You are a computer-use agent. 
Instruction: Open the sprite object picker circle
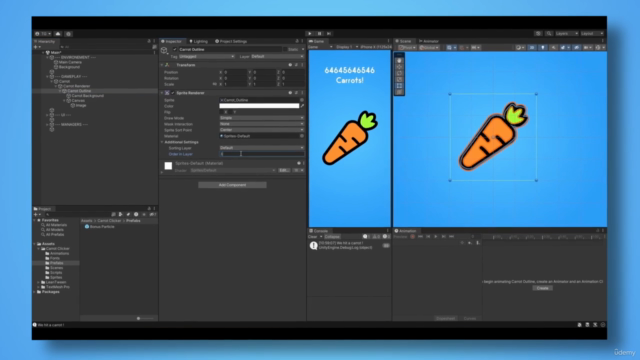click(302, 100)
